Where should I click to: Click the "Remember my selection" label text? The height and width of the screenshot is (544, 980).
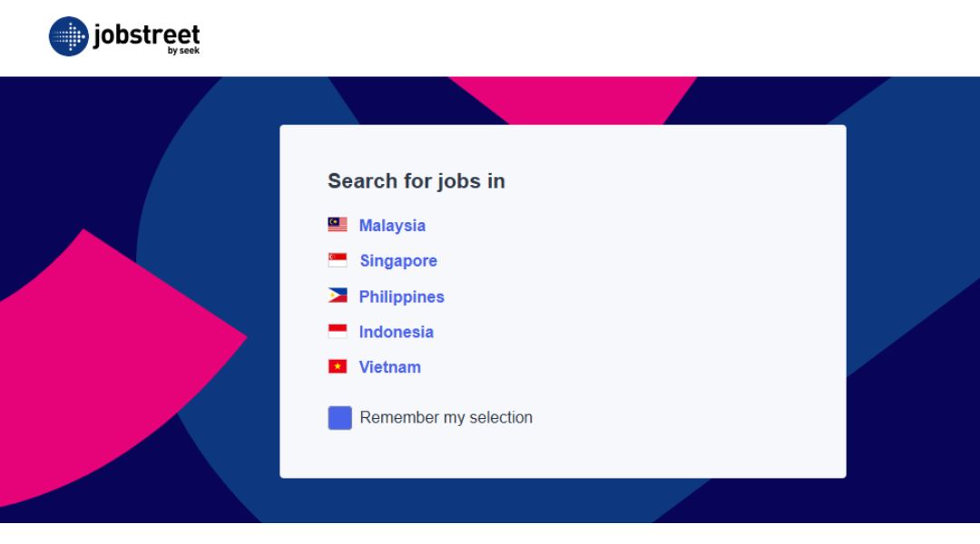click(446, 417)
